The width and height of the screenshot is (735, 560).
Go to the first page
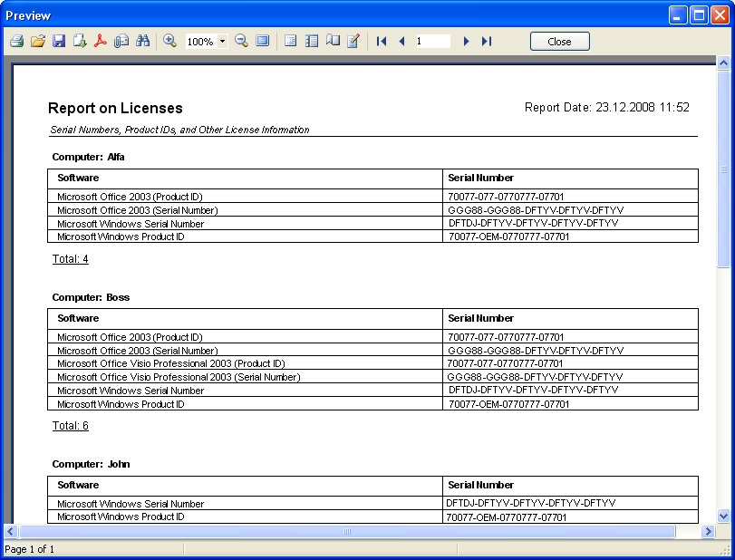[x=382, y=42]
